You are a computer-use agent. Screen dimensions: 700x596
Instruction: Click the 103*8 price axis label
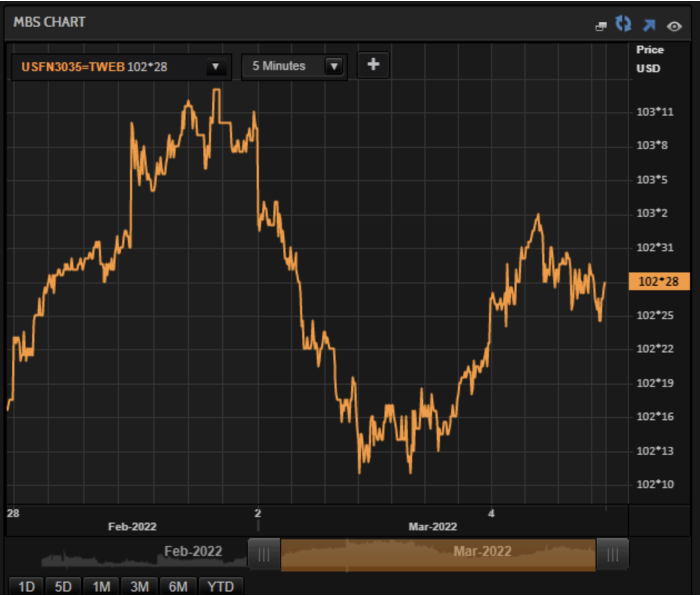pos(652,145)
